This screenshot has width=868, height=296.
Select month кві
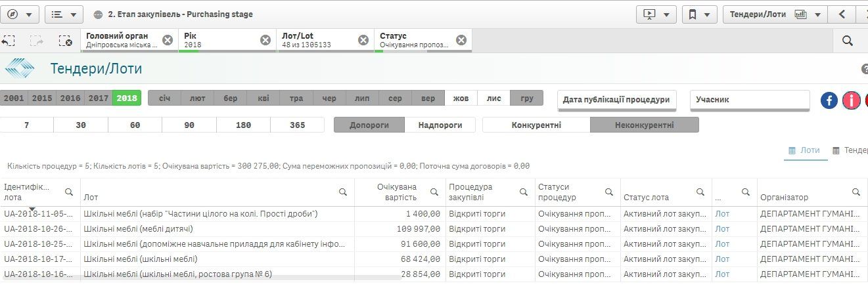coord(263,98)
